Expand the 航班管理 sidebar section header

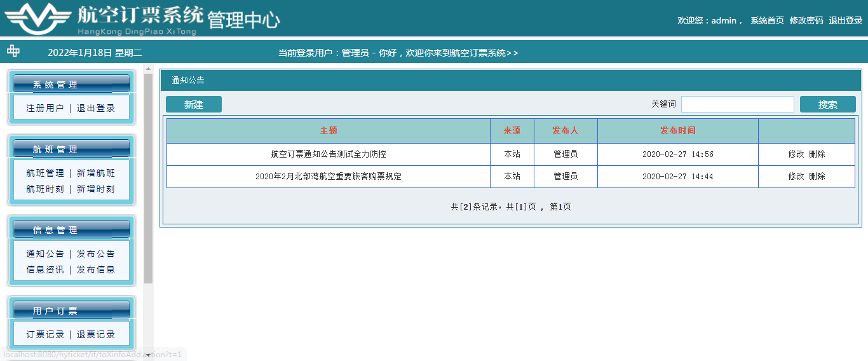click(x=71, y=149)
